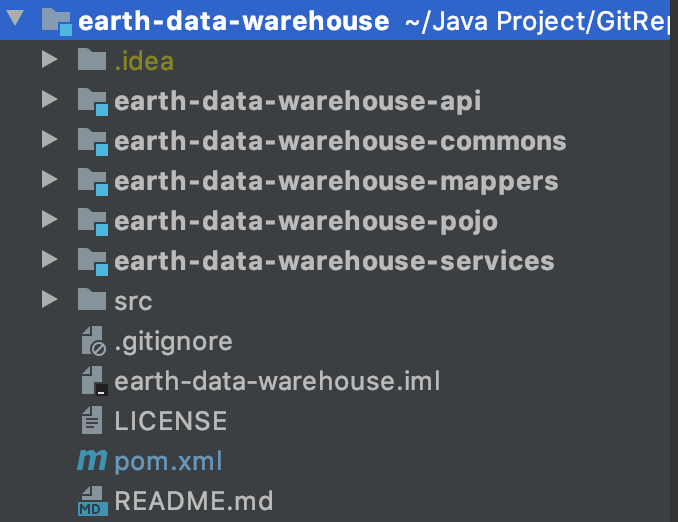Select the LICENSE file name
Viewport: 678px width, 522px height.
pyautogui.click(x=170, y=421)
